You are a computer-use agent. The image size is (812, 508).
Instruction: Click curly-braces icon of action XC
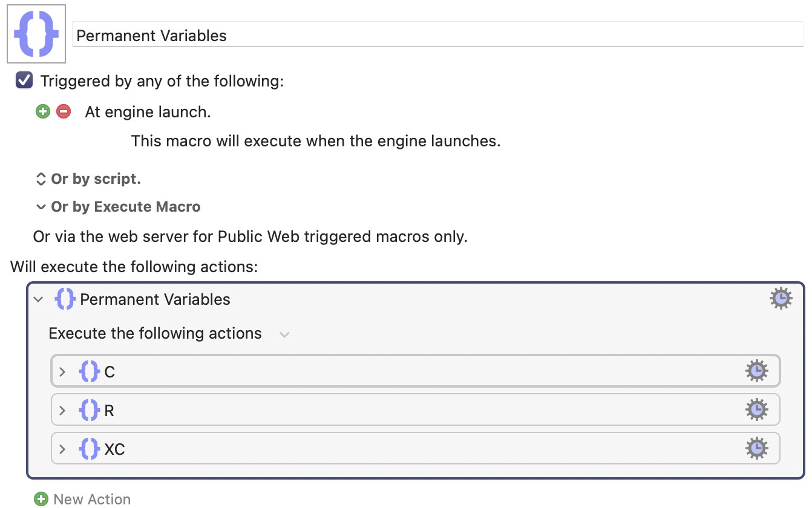tap(90, 449)
